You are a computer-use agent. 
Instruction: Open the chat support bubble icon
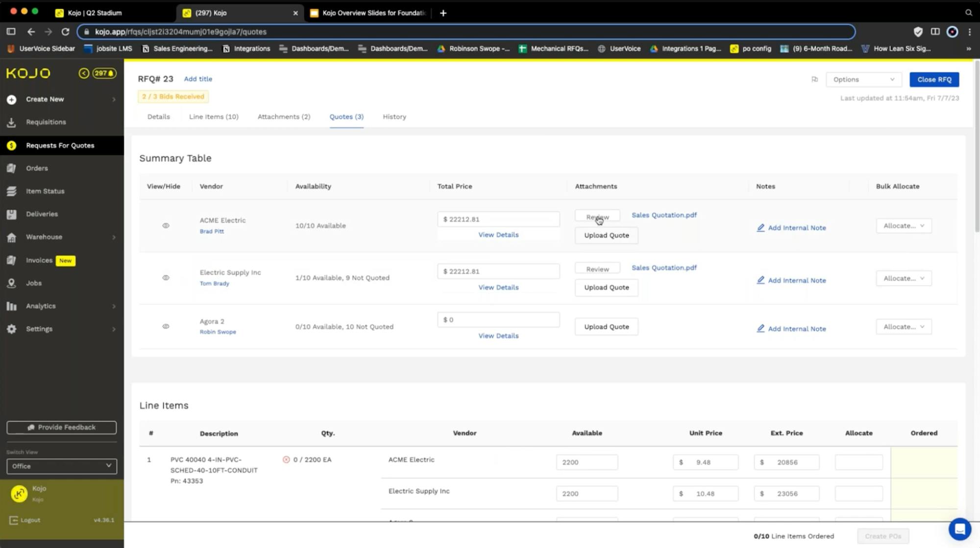click(959, 529)
